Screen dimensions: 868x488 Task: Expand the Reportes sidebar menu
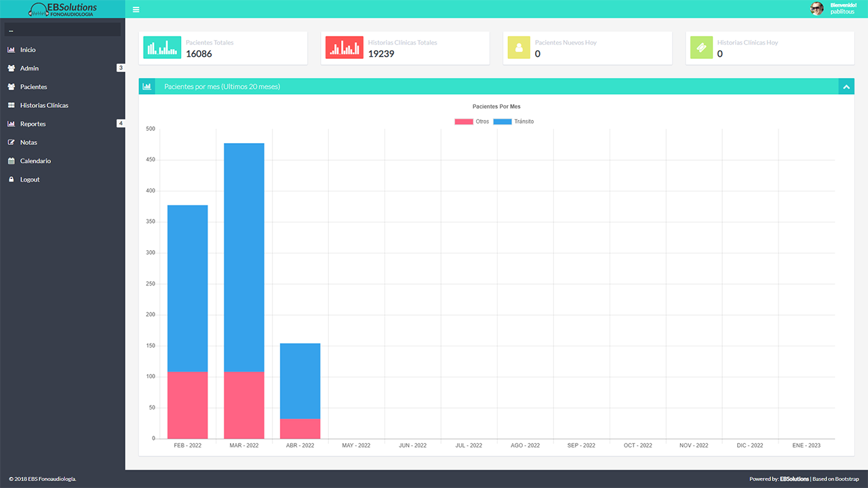coord(33,124)
